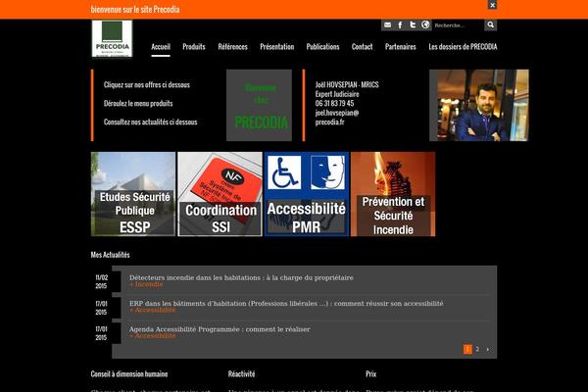Click the Accessibilité tag under Agenda article

point(153,336)
